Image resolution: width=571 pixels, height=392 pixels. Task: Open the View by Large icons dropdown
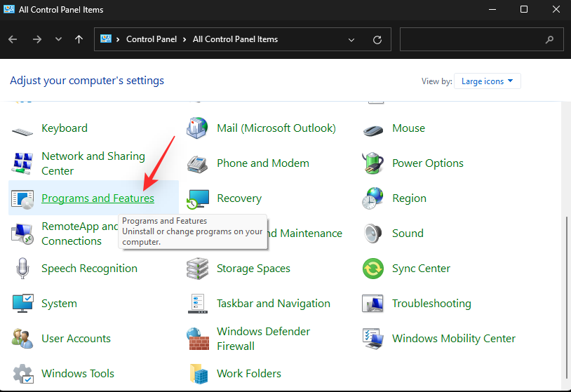[488, 81]
